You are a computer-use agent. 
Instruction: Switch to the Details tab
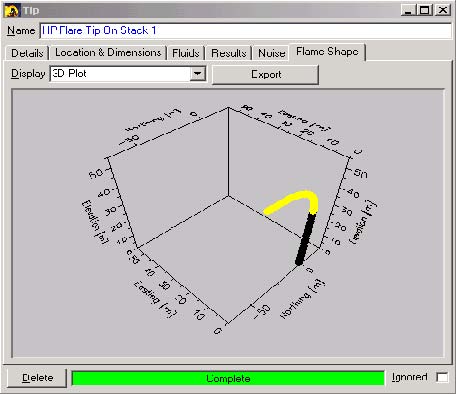(27, 53)
